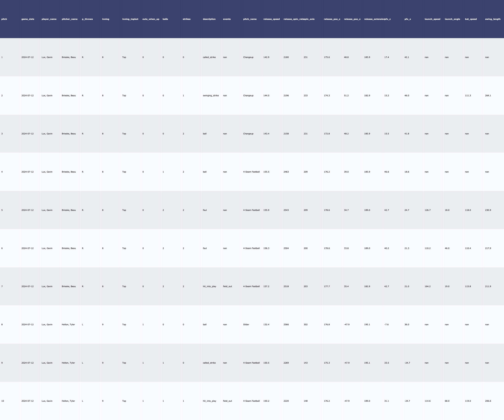Select the Slider pitch name cell

(246, 324)
